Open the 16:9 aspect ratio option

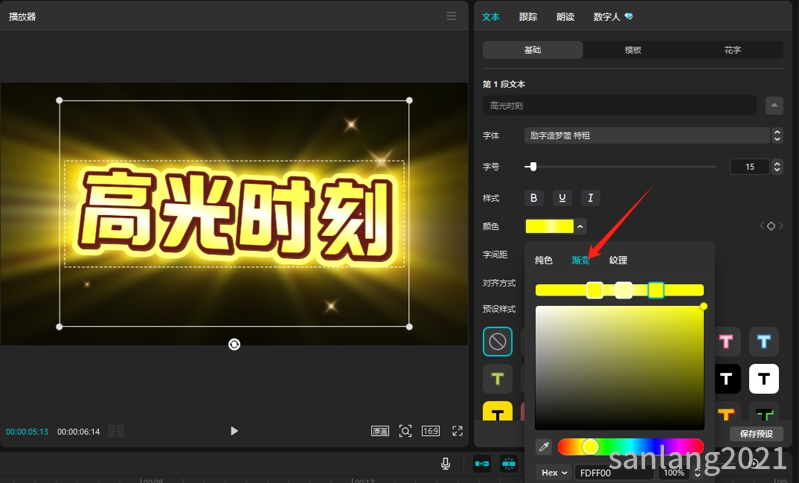[x=431, y=431]
